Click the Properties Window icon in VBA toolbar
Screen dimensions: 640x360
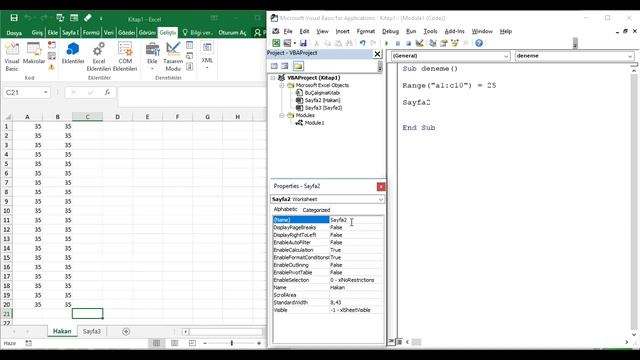(x=443, y=43)
